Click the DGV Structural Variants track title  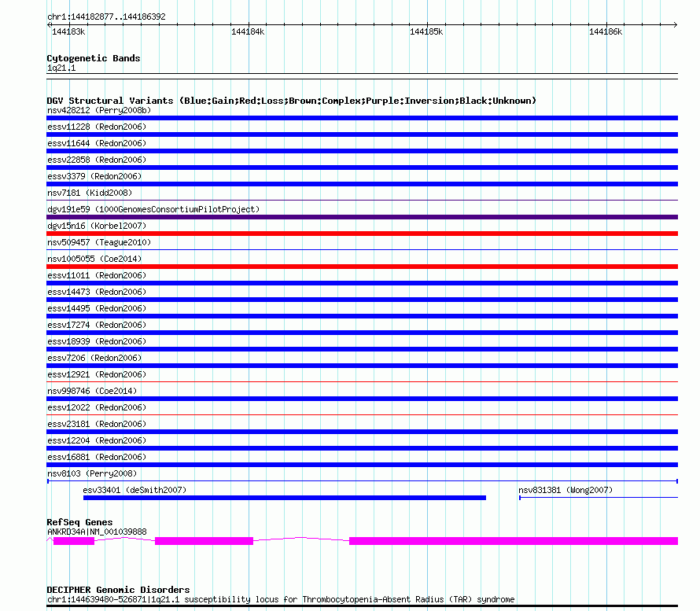coord(292,101)
